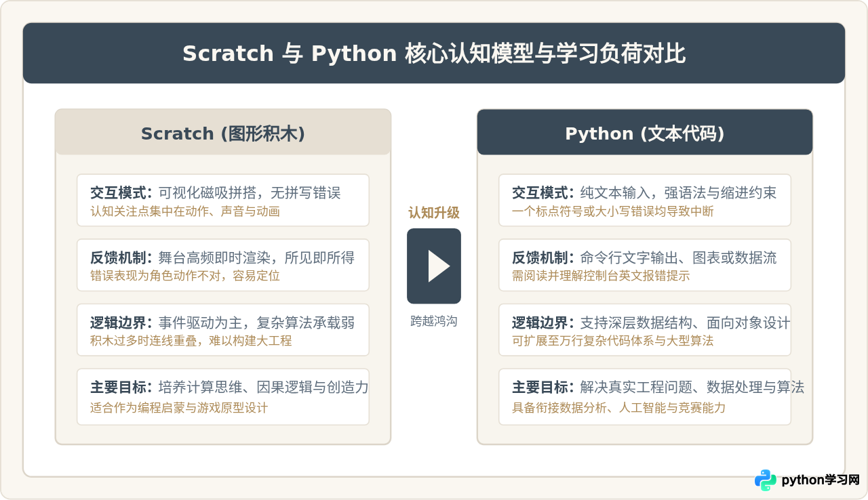Select the line '支持深层数据结构、面向对象设计'
Screen dimensions: 868x500
point(685,322)
